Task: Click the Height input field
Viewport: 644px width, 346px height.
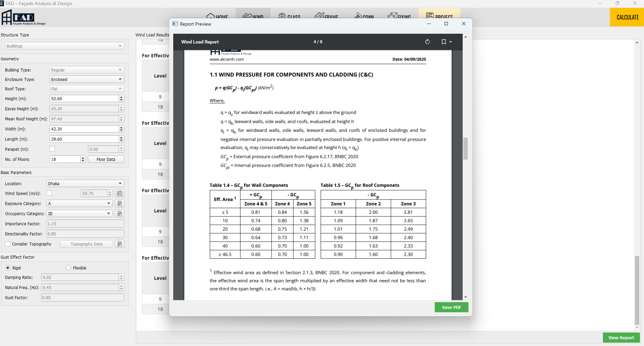Action: [x=84, y=98]
